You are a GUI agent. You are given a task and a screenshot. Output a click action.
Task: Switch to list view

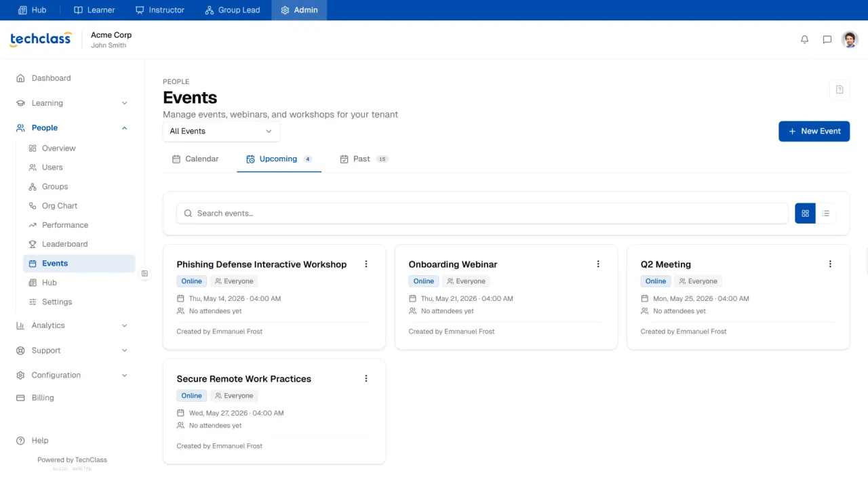pyautogui.click(x=826, y=213)
